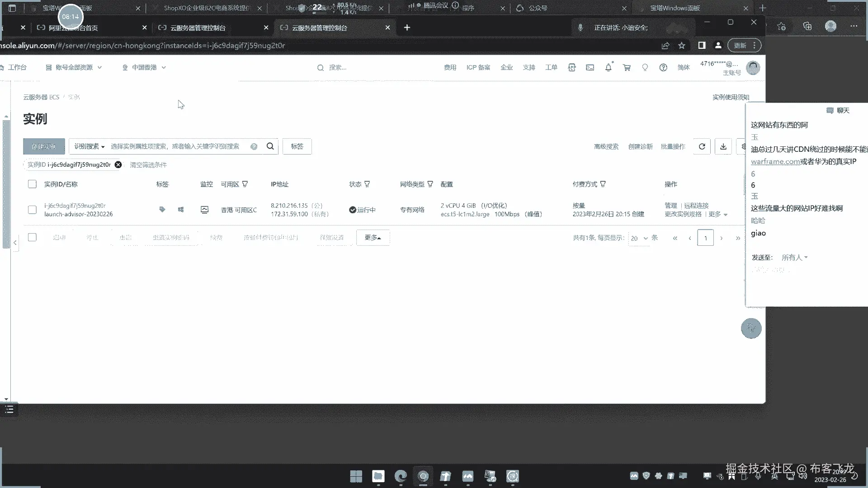Click the tag icon in instance row
Screen dimensions: 868x488
pos(162,210)
